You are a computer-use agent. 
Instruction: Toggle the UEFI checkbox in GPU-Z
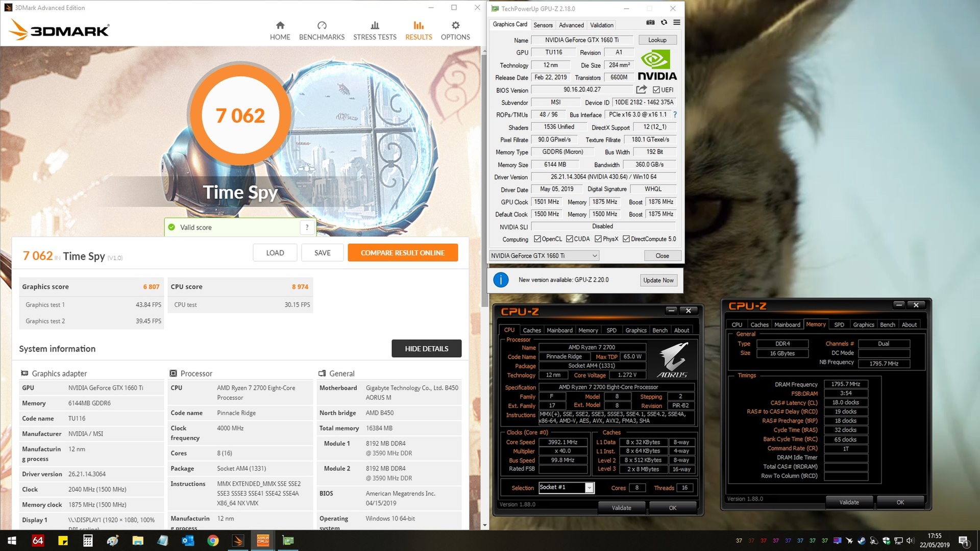(x=656, y=90)
